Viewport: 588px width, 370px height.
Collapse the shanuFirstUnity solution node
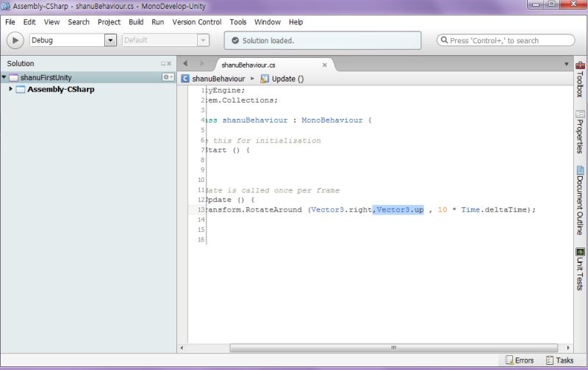(x=4, y=77)
